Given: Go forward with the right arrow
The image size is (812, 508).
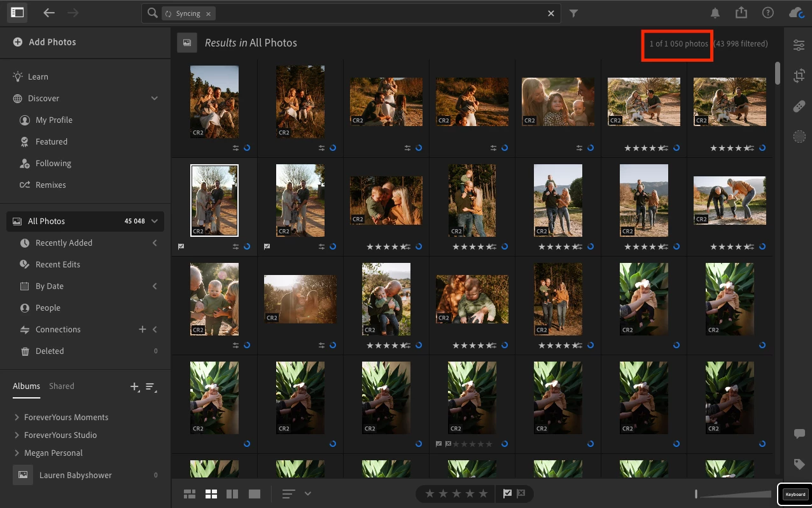Looking at the screenshot, I should click(x=73, y=13).
